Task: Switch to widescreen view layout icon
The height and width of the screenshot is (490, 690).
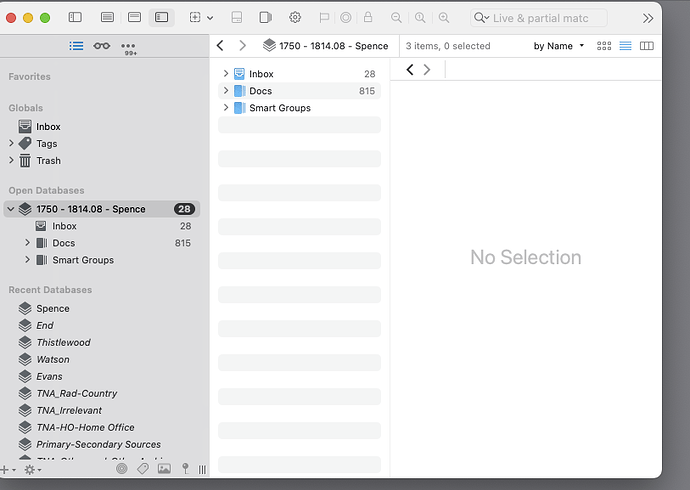Action: 134,18
